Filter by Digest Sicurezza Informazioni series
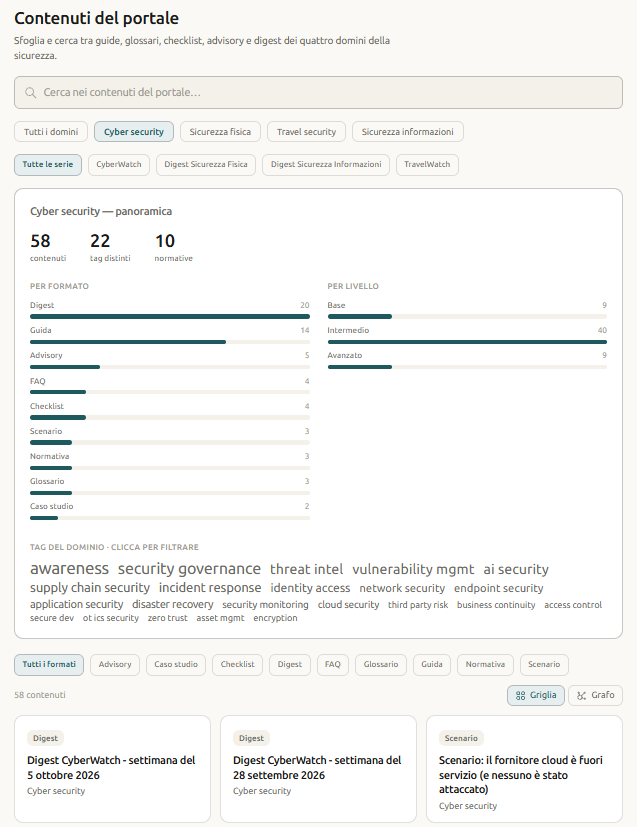The image size is (637, 827). [x=326, y=165]
